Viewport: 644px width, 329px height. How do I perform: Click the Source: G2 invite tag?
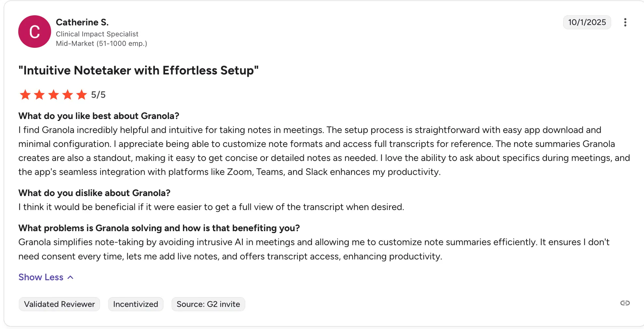pyautogui.click(x=208, y=304)
